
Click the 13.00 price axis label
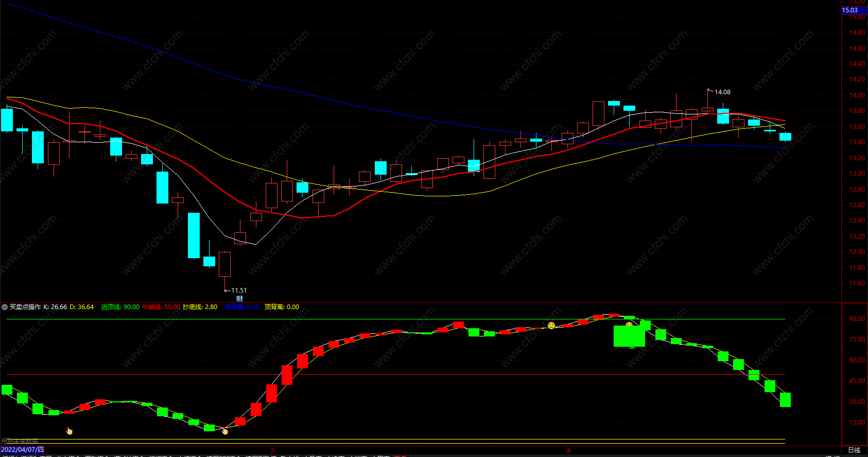coord(857,174)
